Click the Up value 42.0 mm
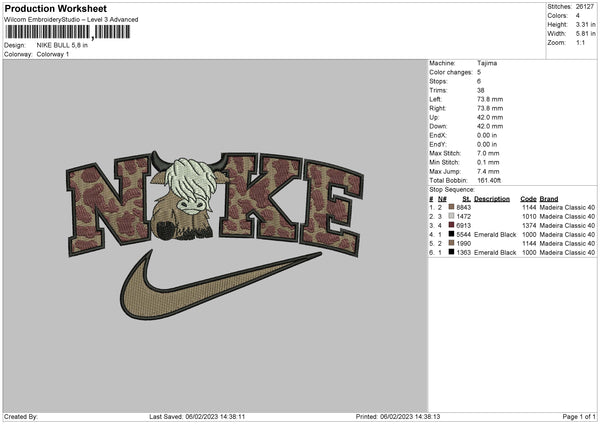Screen dimensions: 600x424 [490, 117]
